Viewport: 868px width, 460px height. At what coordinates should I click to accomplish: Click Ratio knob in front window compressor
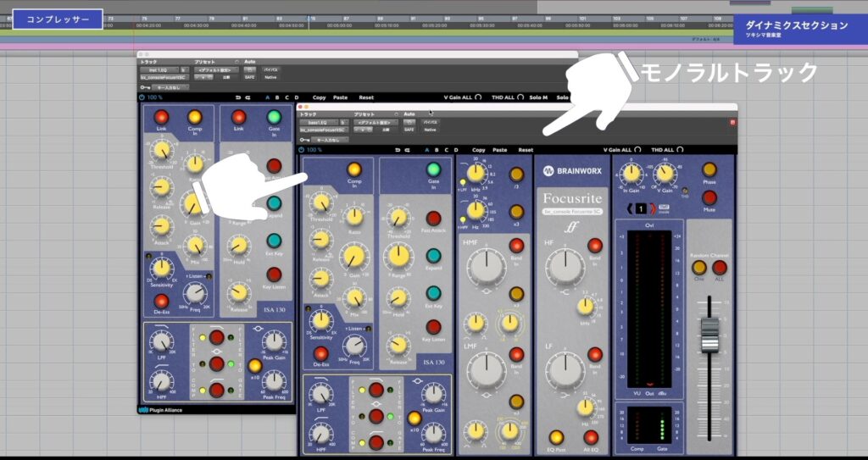click(353, 216)
